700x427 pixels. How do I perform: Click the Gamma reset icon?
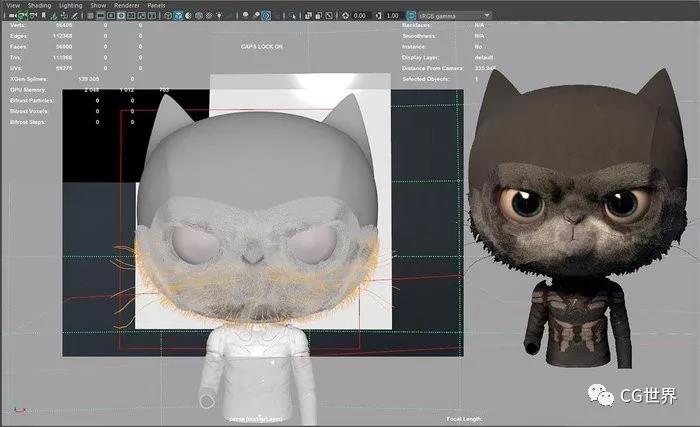pos(379,16)
